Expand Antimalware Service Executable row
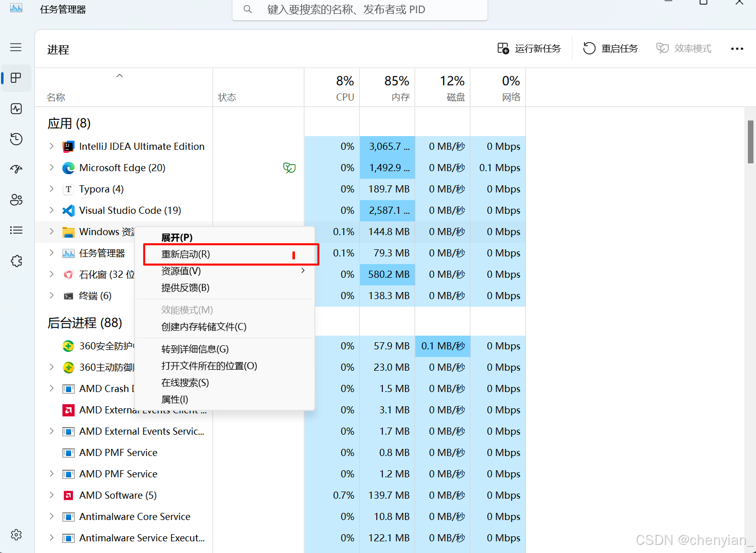This screenshot has height=553, width=756. coord(51,538)
